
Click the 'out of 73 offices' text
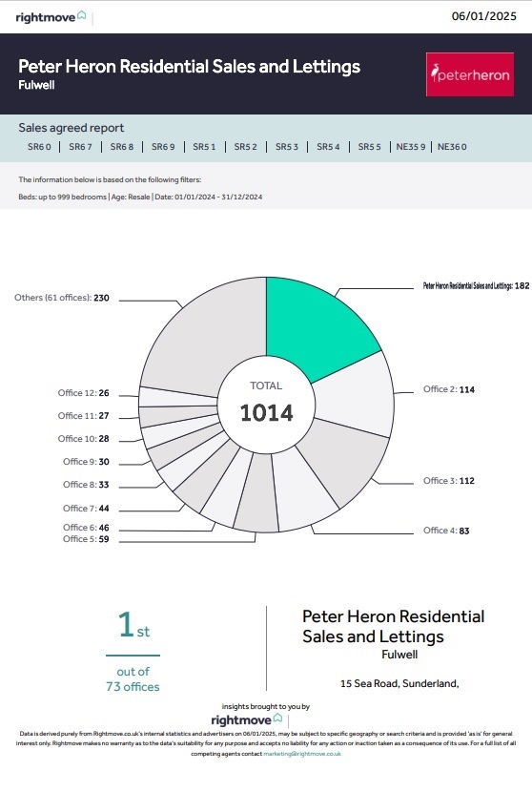(x=133, y=679)
